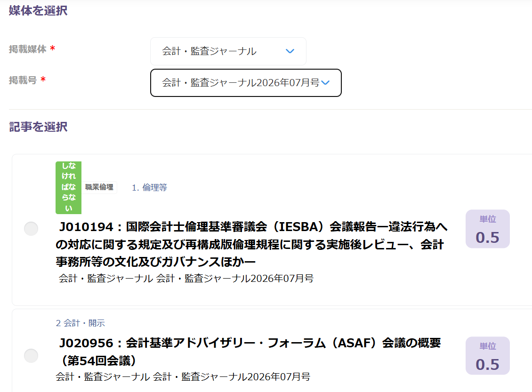
Task: Click the 掲載媒体 field label
Action: 27,49
